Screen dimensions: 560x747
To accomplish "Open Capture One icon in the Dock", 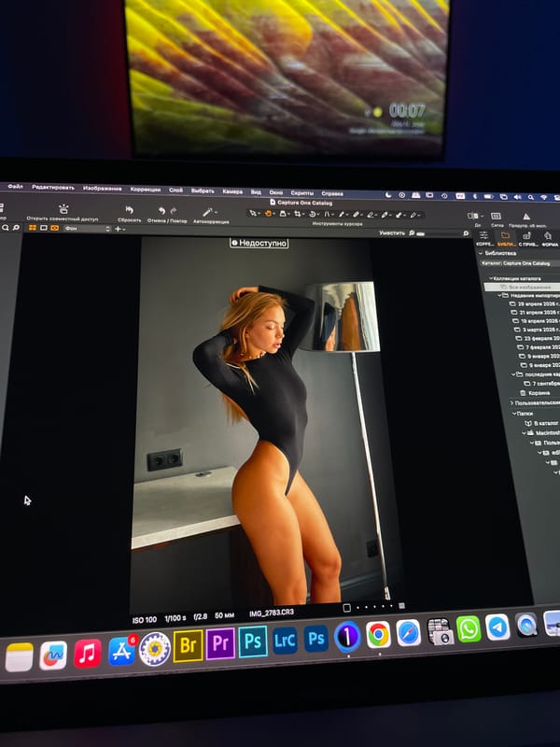I will pyautogui.click(x=347, y=636).
